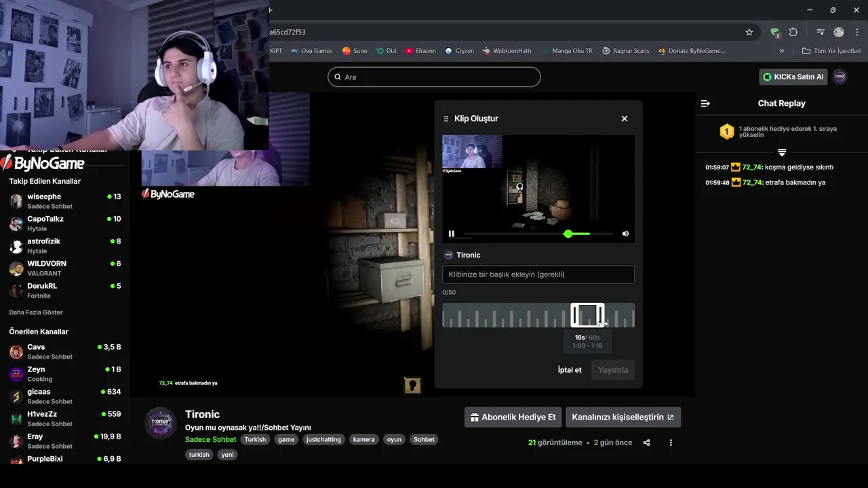Click the Yayımla button

tap(613, 370)
